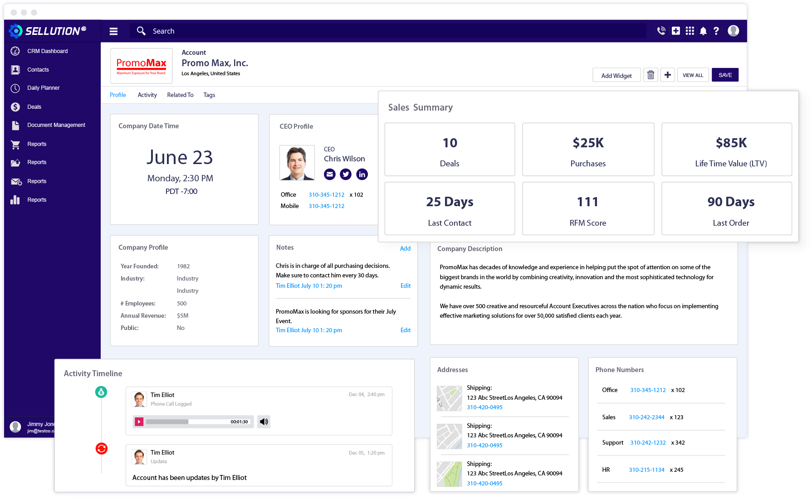Click HR phone number 310-215-1134
Screen dimensions: 812x504
pyautogui.click(x=646, y=470)
